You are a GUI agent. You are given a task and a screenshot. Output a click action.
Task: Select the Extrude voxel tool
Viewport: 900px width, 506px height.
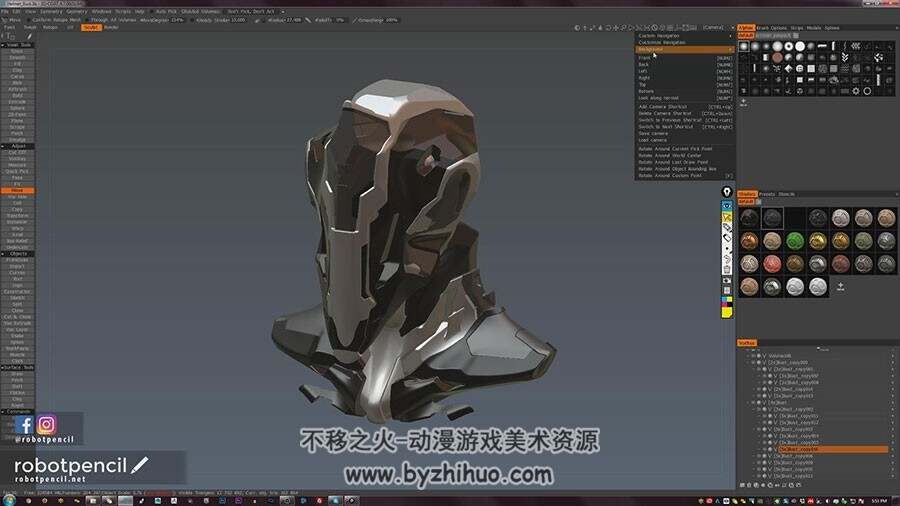pyautogui.click(x=18, y=102)
